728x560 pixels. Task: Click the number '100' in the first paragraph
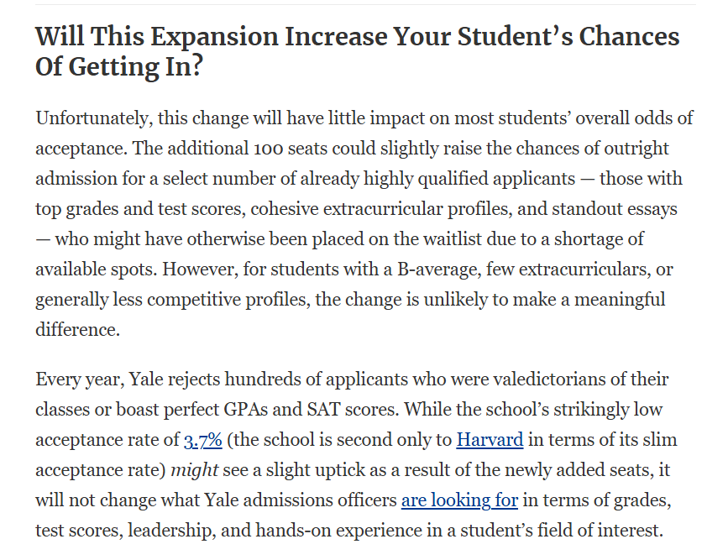[268, 149]
